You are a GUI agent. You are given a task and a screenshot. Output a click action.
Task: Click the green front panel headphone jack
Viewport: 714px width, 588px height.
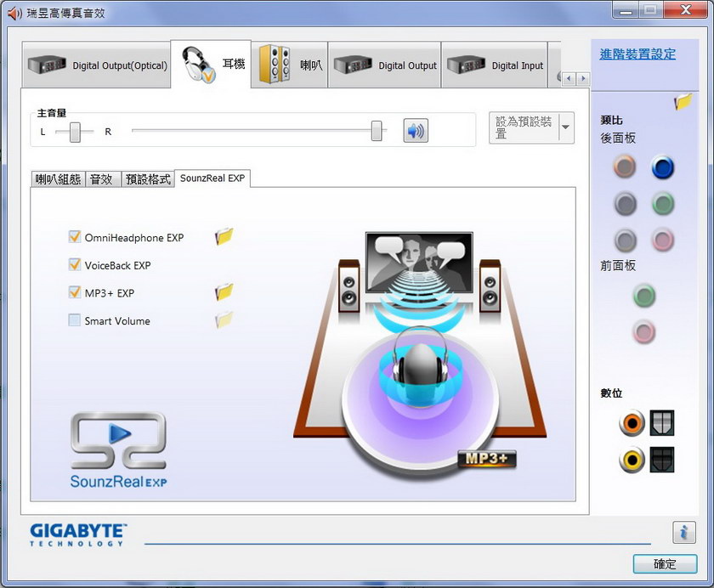point(644,296)
